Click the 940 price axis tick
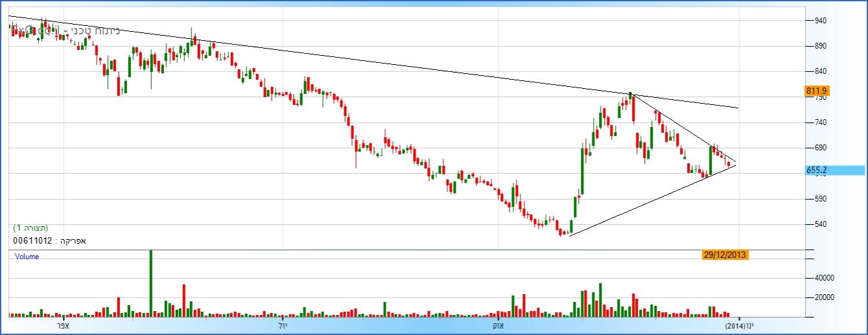868x335 pixels. tap(819, 21)
